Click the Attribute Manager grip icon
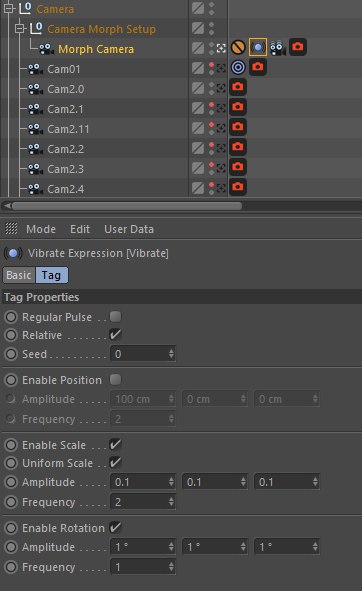Image resolution: width=362 pixels, height=591 pixels. click(11, 228)
